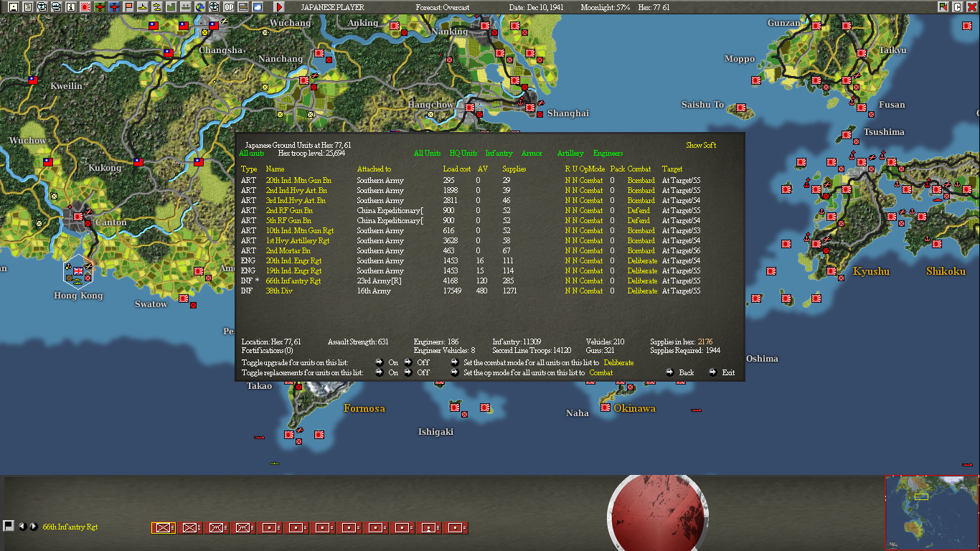This screenshot has width=980, height=551.
Task: Click the next unit right arrow
Action: 33,527
